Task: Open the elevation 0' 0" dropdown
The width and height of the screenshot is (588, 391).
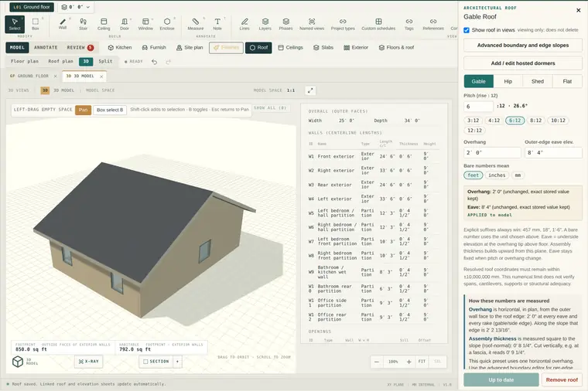Action: click(76, 7)
